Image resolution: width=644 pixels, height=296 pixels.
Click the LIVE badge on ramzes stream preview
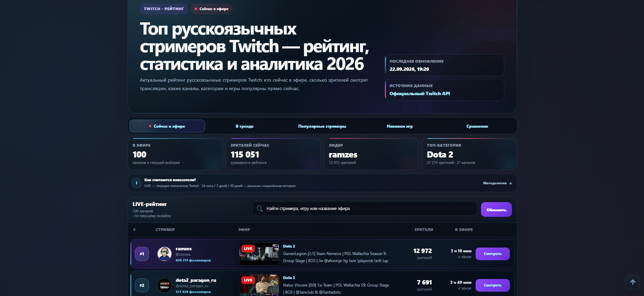(x=248, y=249)
